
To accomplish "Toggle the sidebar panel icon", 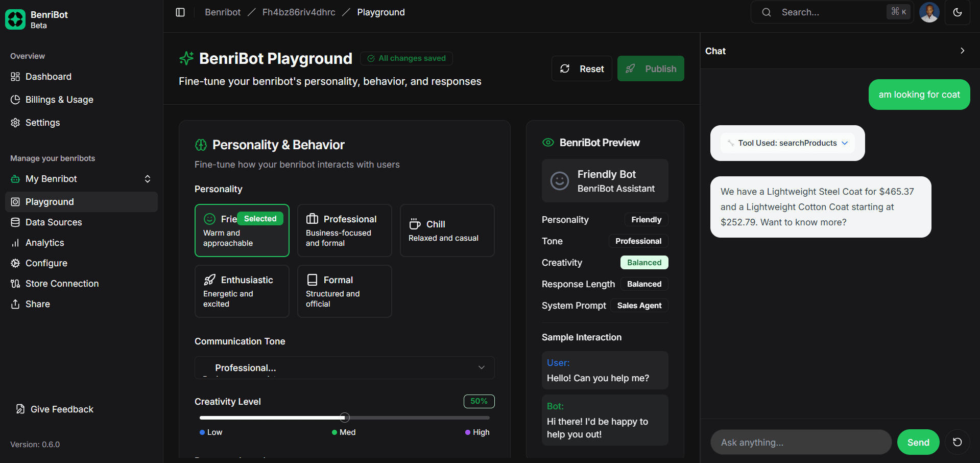I will 180,12.
